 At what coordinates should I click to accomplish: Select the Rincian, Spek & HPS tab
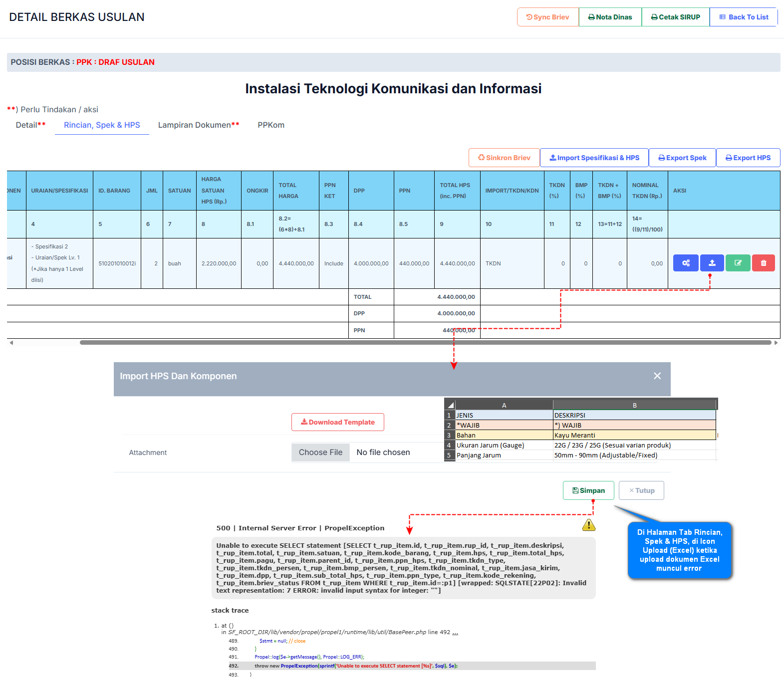[x=102, y=125]
